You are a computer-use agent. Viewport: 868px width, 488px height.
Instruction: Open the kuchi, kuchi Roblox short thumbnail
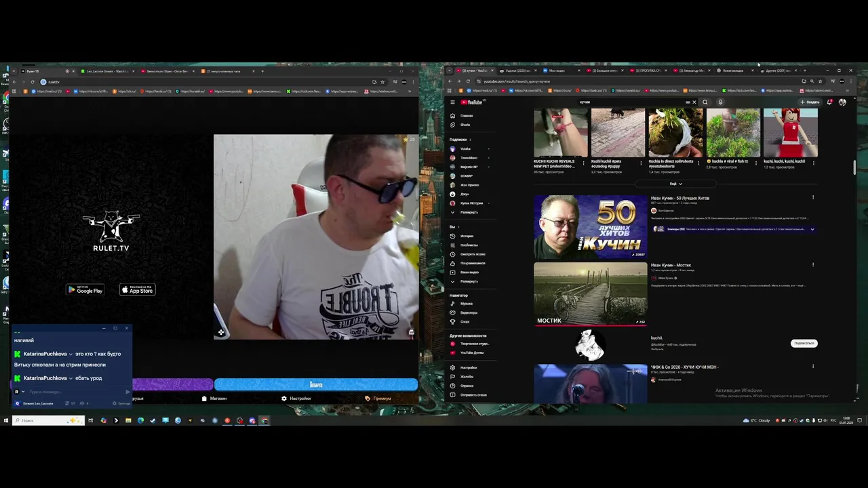pos(790,133)
